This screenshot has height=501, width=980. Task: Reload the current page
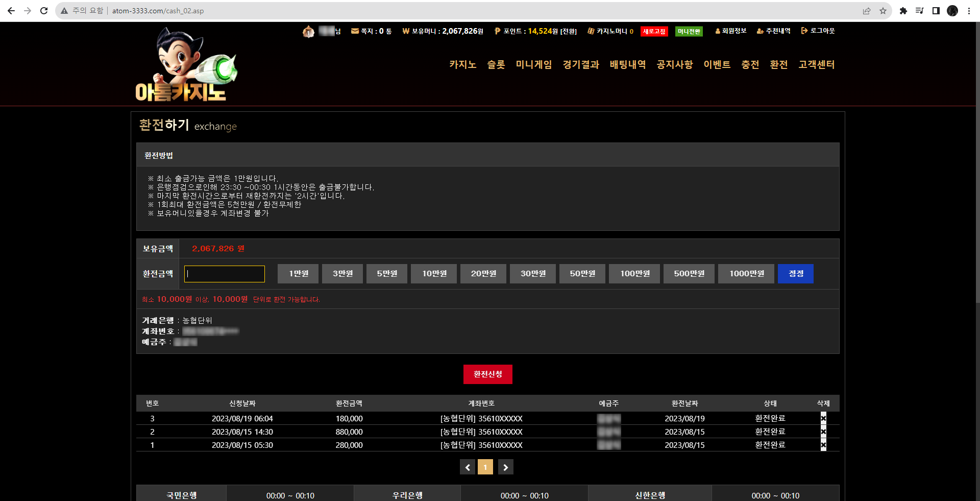coord(44,11)
